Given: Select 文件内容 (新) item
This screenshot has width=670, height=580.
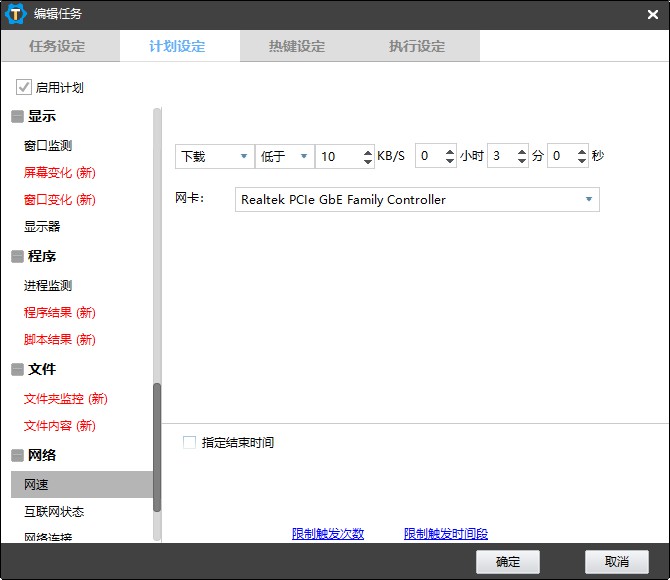Looking at the screenshot, I should pyautogui.click(x=59, y=426).
